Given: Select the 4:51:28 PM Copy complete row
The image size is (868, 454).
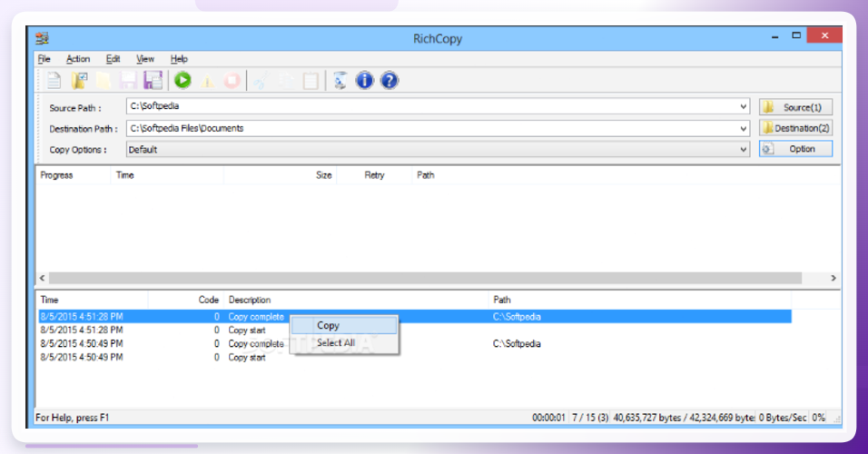Looking at the screenshot, I should [415, 317].
